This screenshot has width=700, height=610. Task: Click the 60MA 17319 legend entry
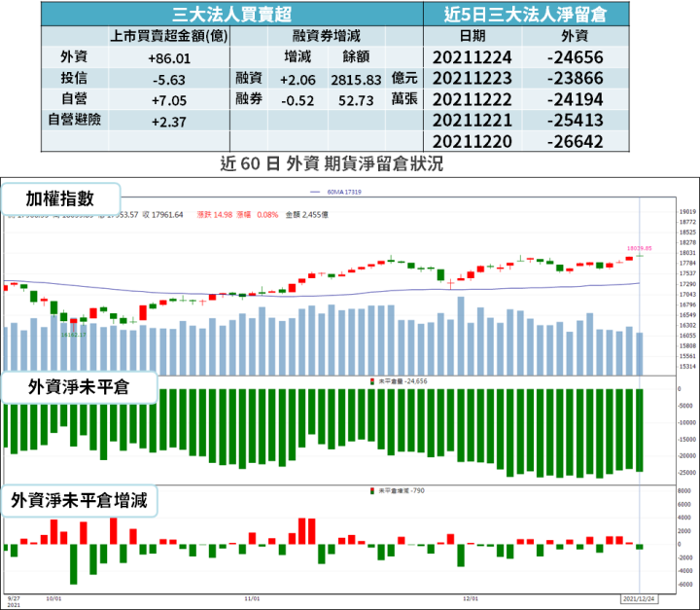click(x=336, y=192)
